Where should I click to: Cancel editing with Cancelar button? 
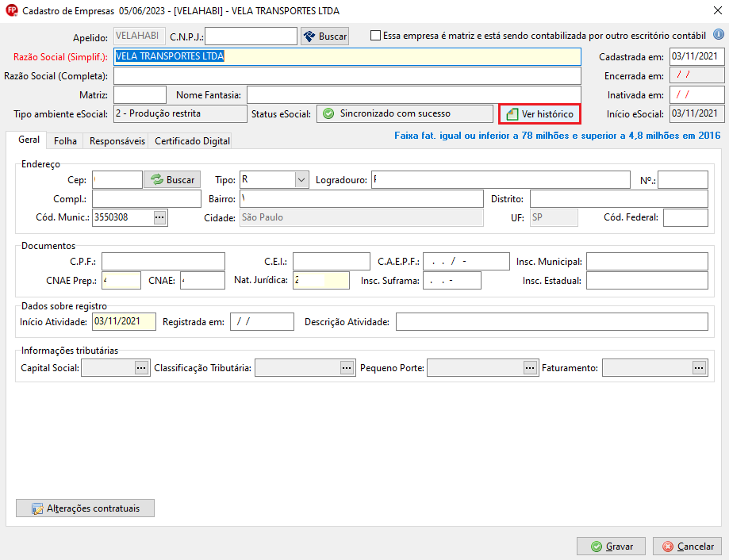pyautogui.click(x=687, y=546)
